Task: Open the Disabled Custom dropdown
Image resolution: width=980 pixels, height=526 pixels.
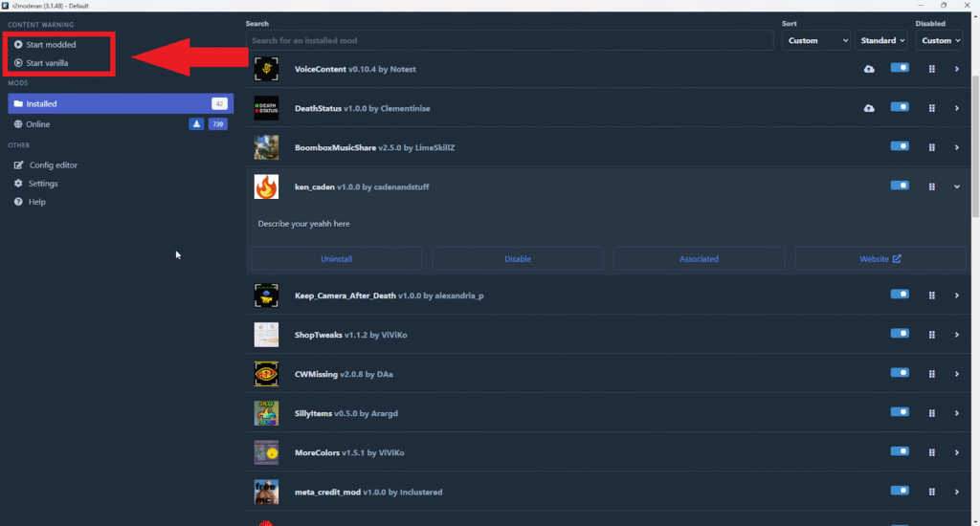Action: click(x=940, y=40)
